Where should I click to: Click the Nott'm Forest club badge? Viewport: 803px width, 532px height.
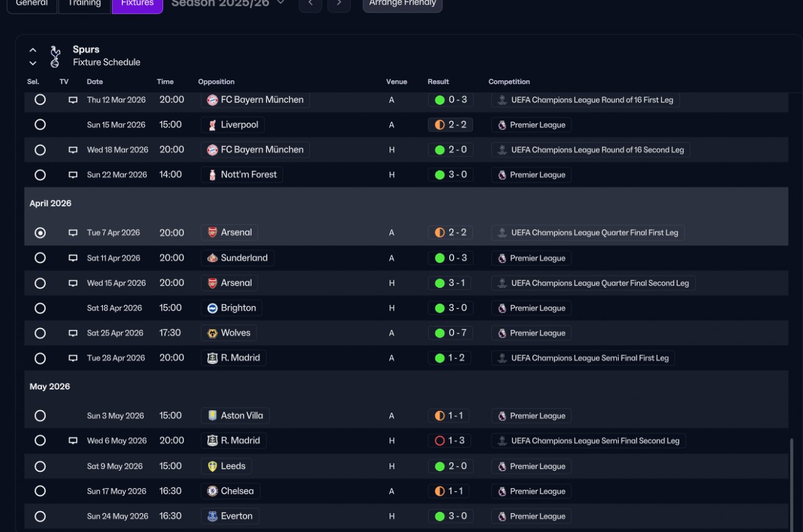tap(213, 175)
